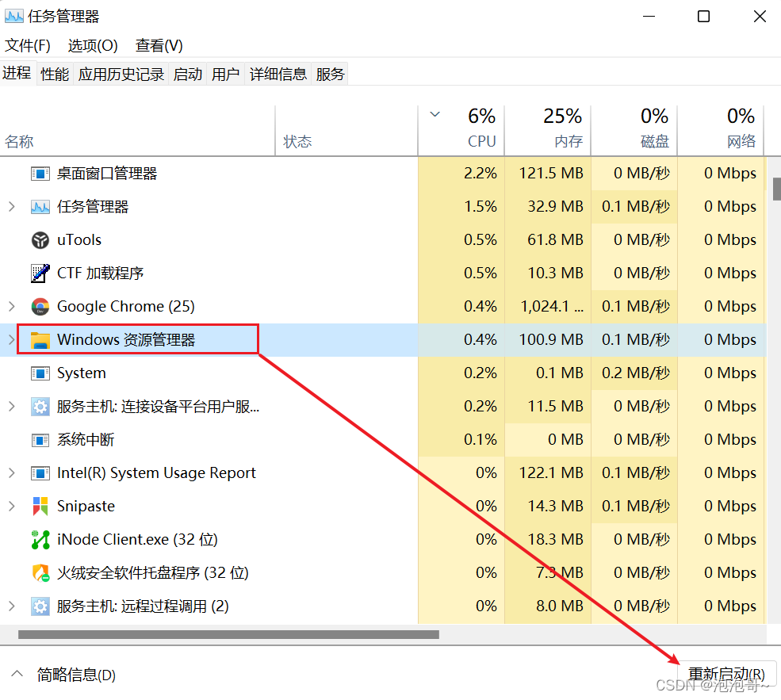Viewport: 781px width, 700px height.
Task: Click the 重新启动(R) button
Action: [726, 674]
